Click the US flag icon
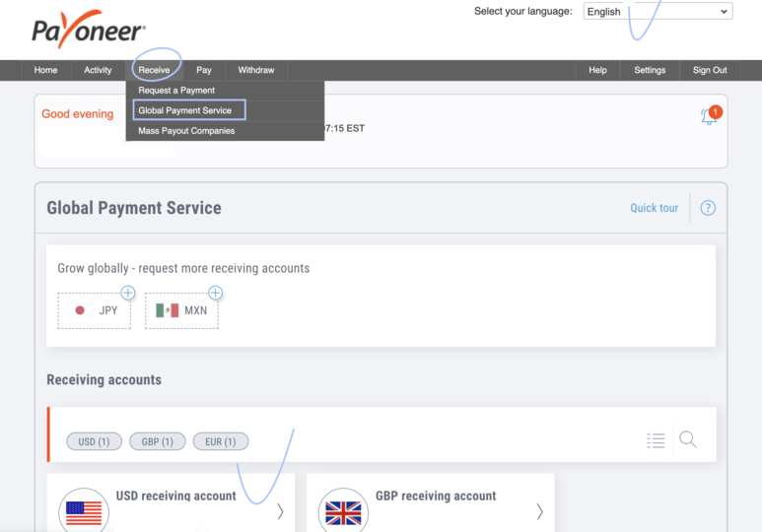 point(84,512)
